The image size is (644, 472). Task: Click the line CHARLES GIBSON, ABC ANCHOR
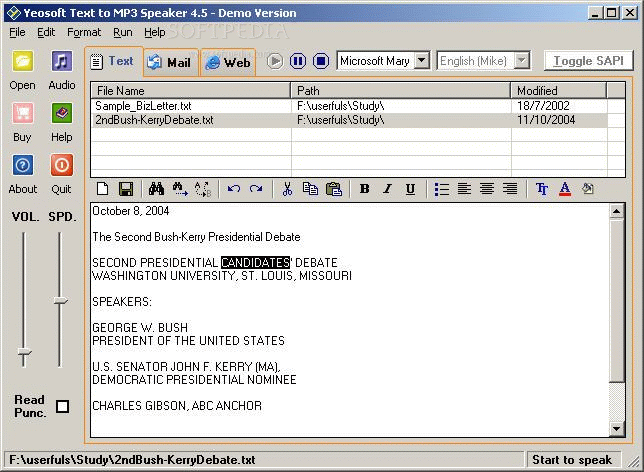[x=177, y=406]
